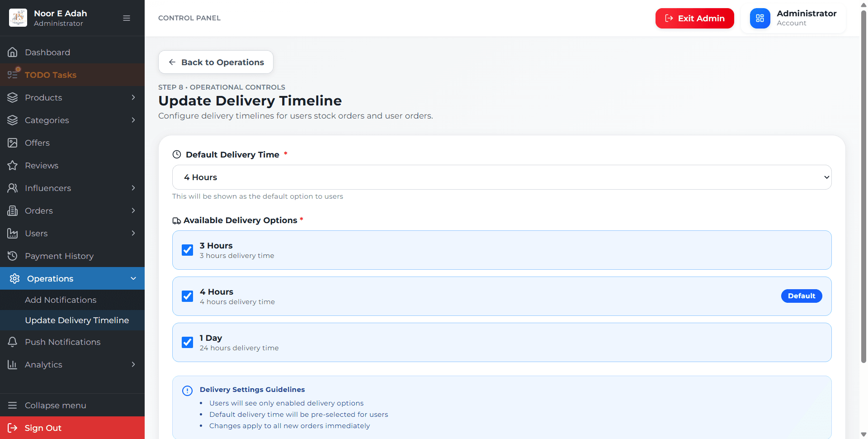The image size is (868, 439).
Task: Expand the Orders submenu chevron
Action: (x=133, y=210)
